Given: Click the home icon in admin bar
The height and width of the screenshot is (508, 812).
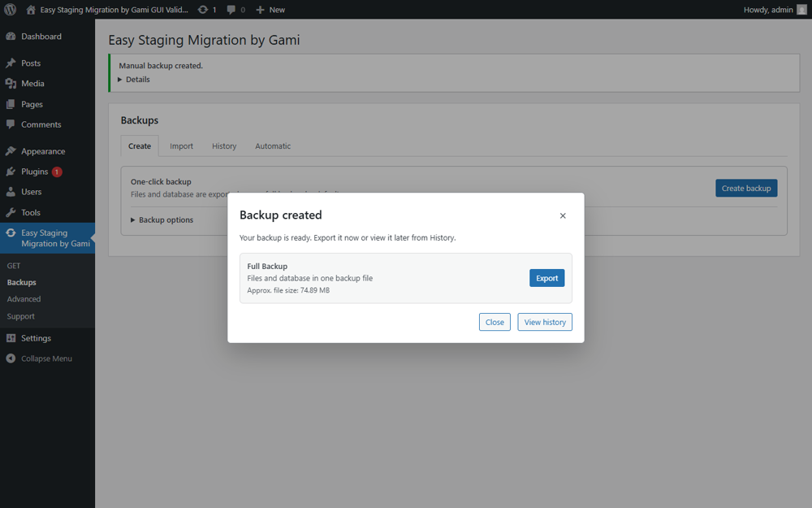Looking at the screenshot, I should 31,9.
